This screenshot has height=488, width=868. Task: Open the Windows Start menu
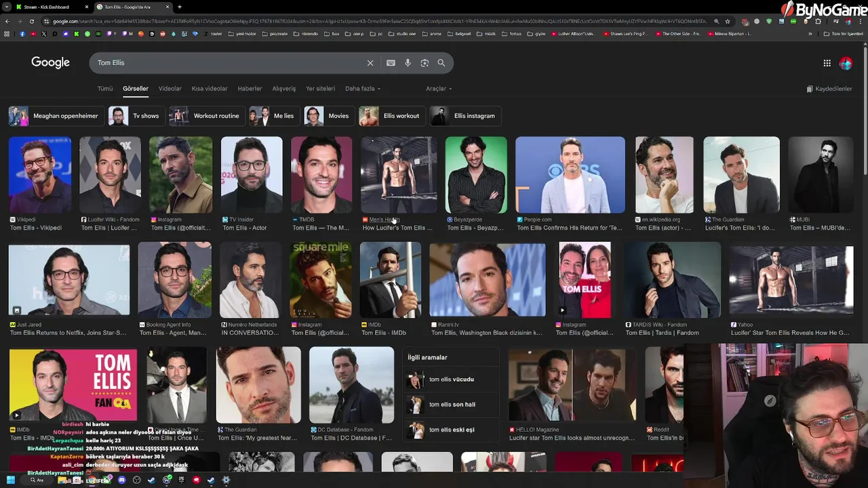tap(11, 480)
